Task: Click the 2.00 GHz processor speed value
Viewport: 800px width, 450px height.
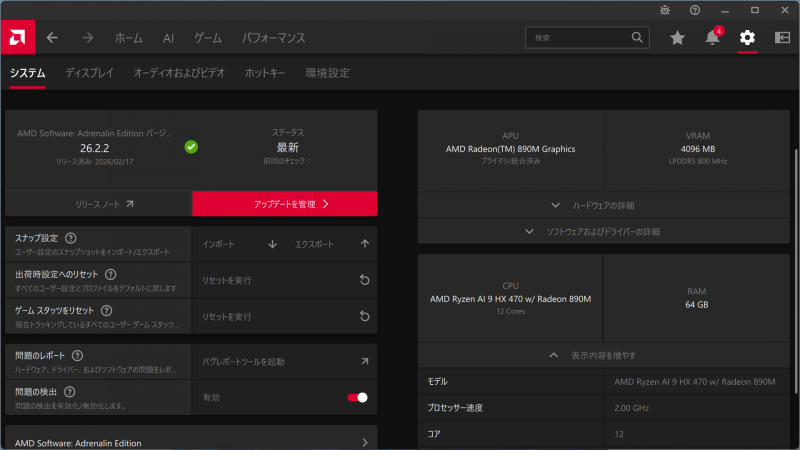Action: [x=632, y=408]
